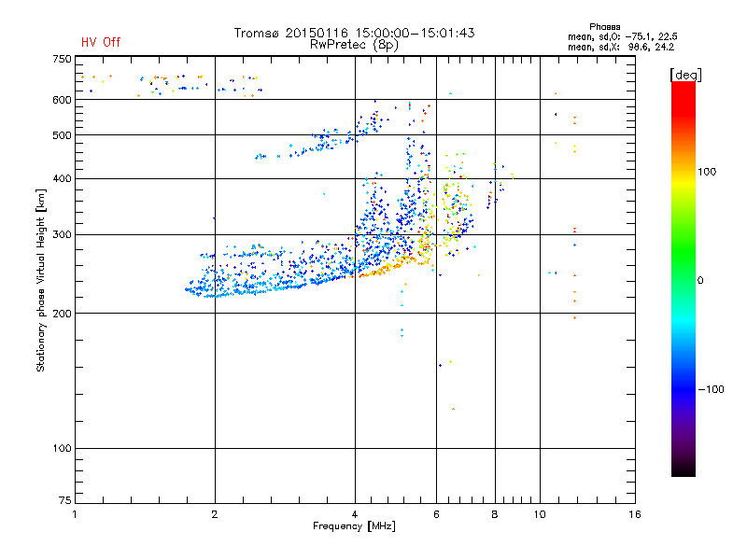Click the 'Phases' heading text
The image size is (747, 560).
pyautogui.click(x=604, y=27)
